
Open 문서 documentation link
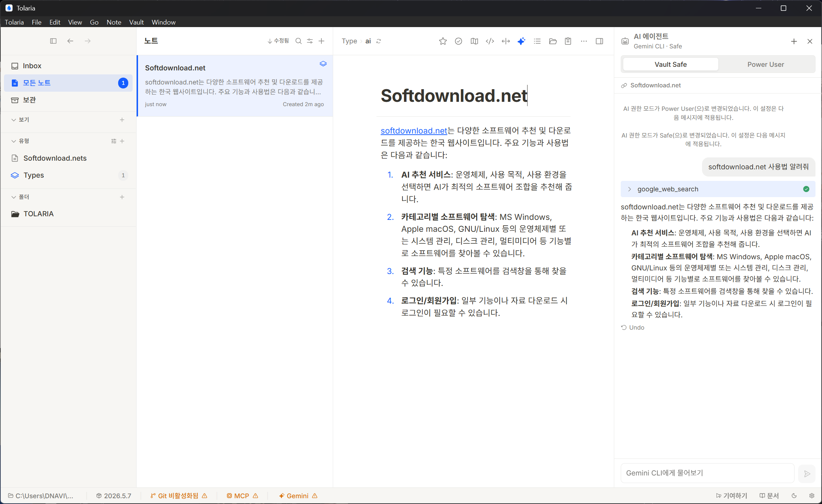[769, 496]
